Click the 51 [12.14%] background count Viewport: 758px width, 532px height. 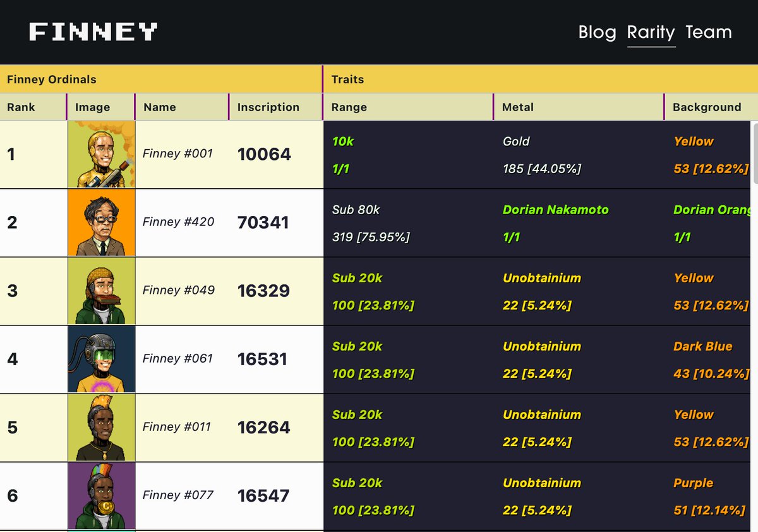(x=709, y=511)
